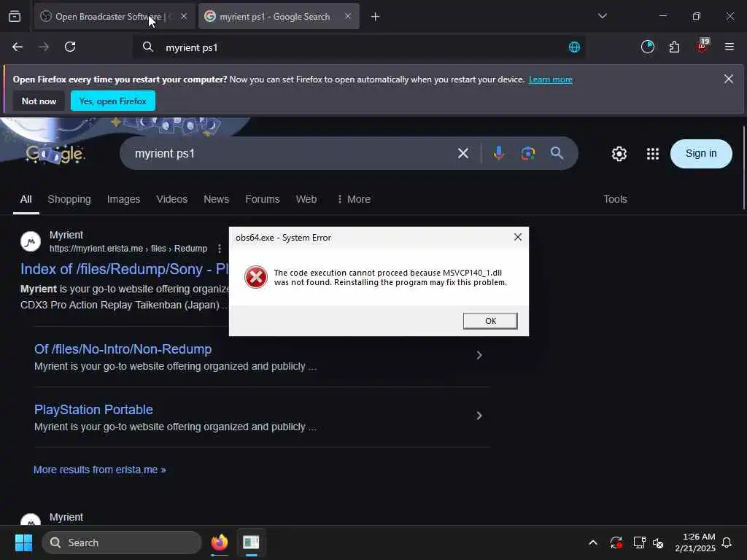Close the Open Broadcaster Software tab
The width and height of the screenshot is (747, 560).
pos(184,17)
